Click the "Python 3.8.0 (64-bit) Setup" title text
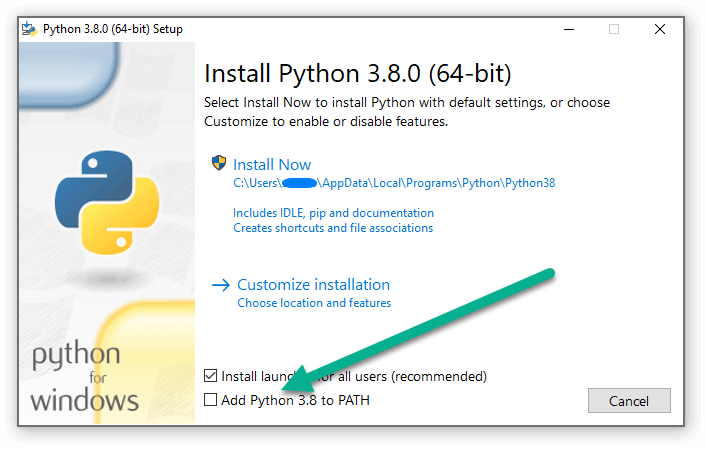Screen dimensions: 706x449 (x=113, y=29)
